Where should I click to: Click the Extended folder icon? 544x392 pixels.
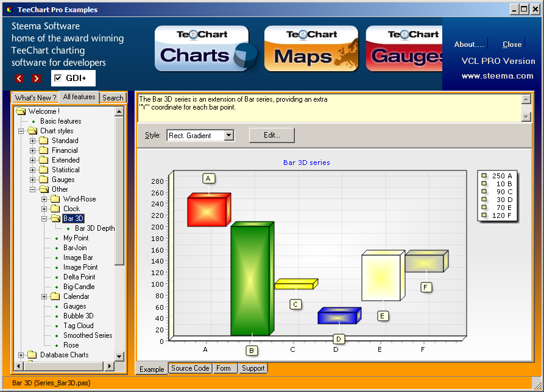pos(44,159)
